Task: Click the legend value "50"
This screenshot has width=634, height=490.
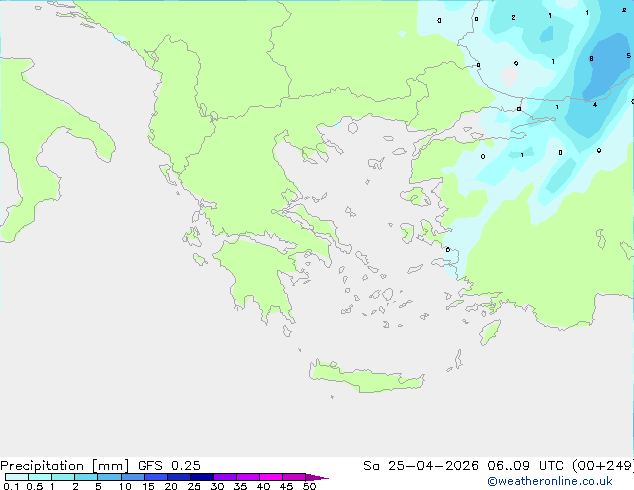Action: (309, 486)
